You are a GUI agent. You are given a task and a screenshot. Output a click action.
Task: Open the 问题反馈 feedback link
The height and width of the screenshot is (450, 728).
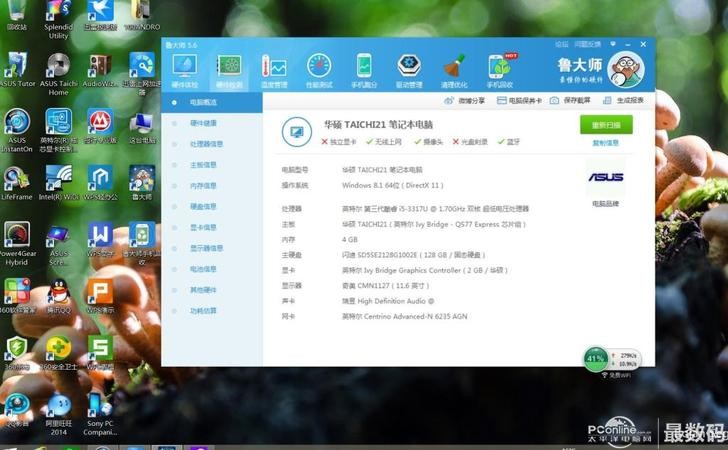point(587,45)
